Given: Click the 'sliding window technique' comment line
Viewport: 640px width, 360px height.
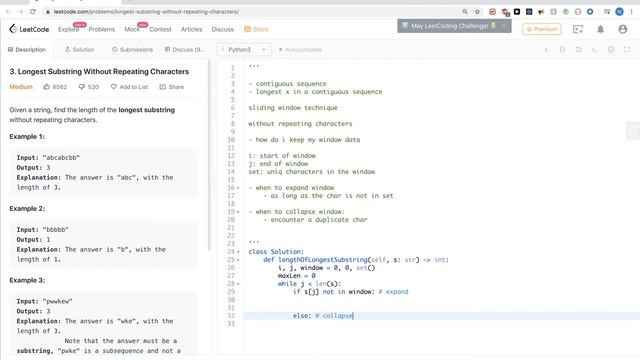Looking at the screenshot, I should 293,108.
